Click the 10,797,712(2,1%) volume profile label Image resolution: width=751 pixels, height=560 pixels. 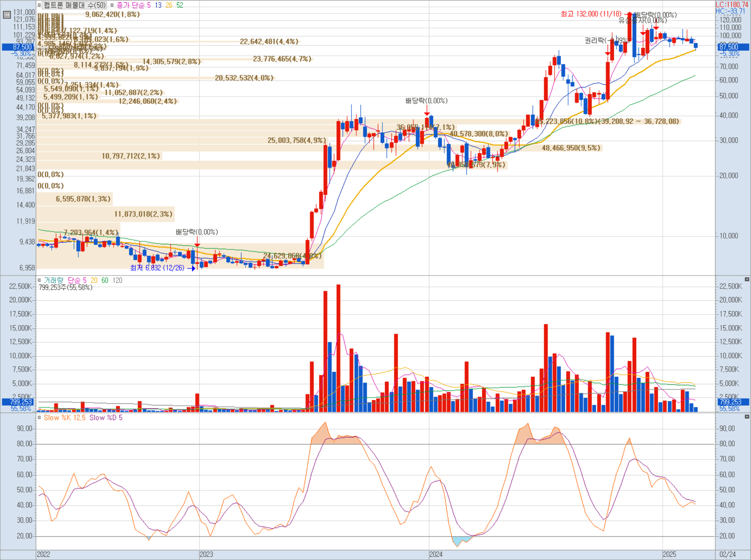pos(131,156)
